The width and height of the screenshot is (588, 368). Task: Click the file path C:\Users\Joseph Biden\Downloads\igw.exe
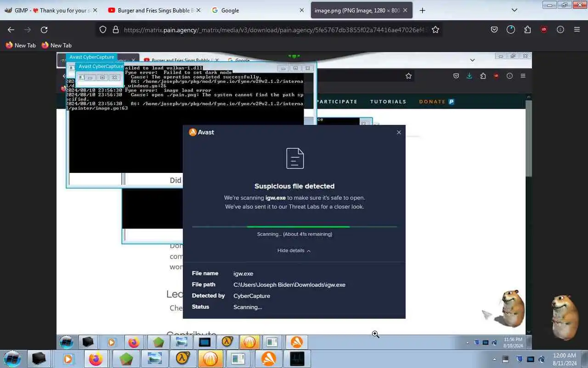pyautogui.click(x=289, y=285)
